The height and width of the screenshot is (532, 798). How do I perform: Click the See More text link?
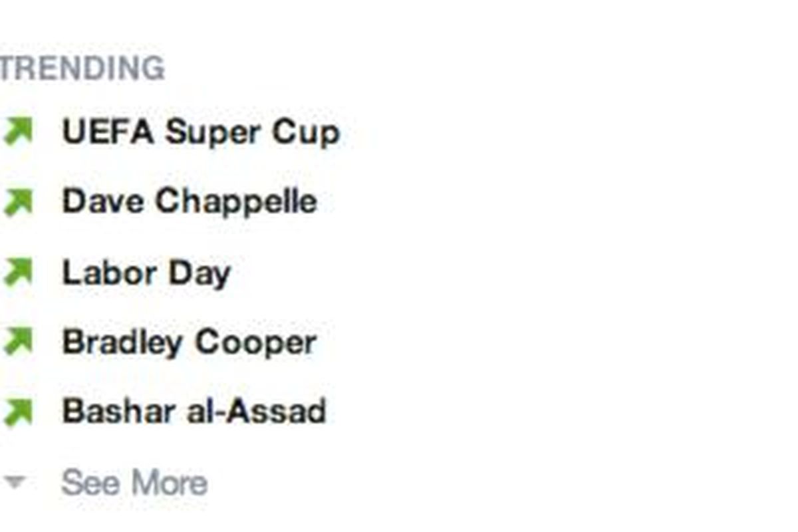tap(134, 483)
